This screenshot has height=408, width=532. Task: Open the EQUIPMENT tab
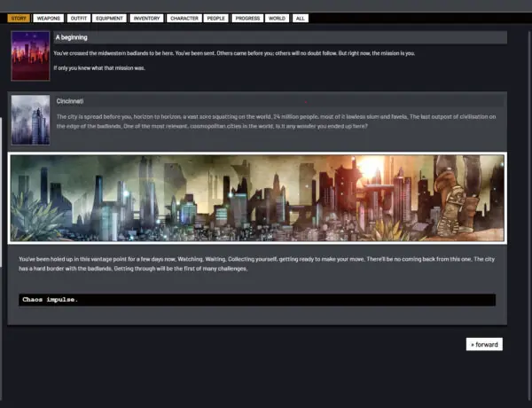[x=111, y=18]
